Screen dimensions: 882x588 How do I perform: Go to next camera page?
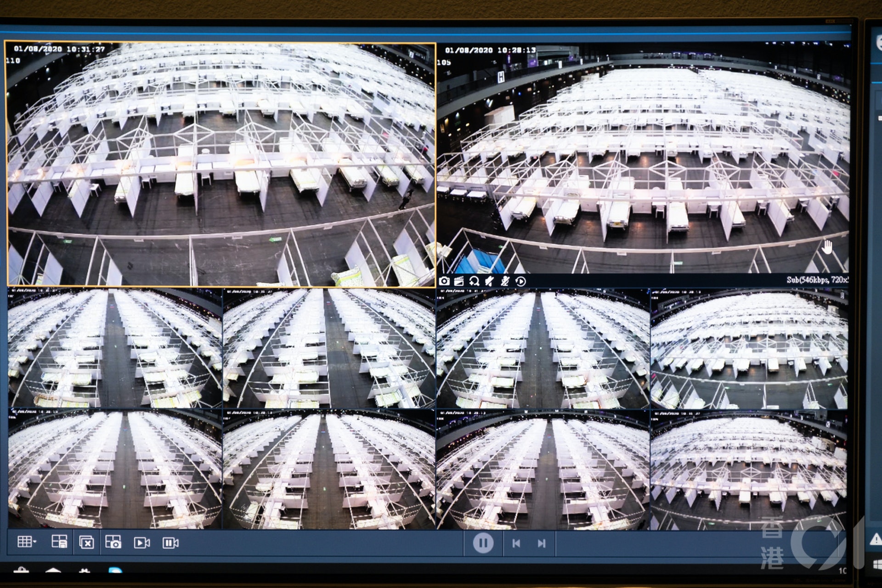point(542,543)
